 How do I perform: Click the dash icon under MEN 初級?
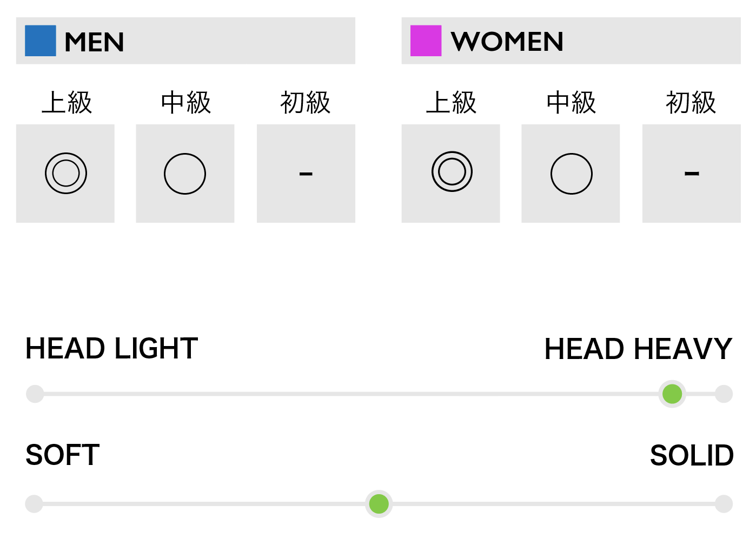click(306, 174)
